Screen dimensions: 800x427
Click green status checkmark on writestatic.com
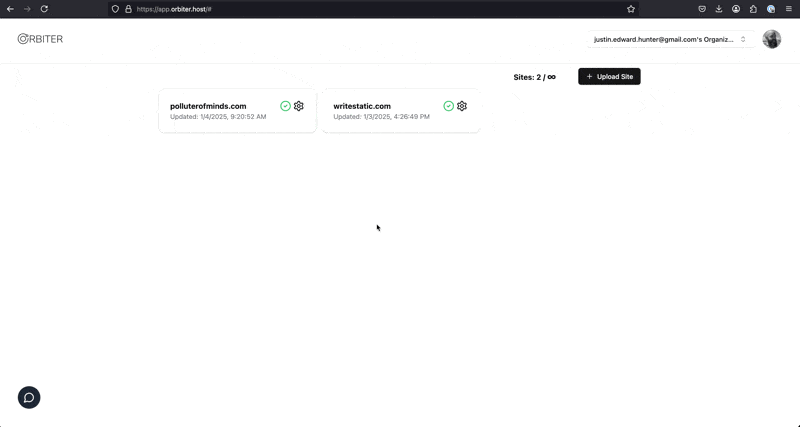point(448,106)
